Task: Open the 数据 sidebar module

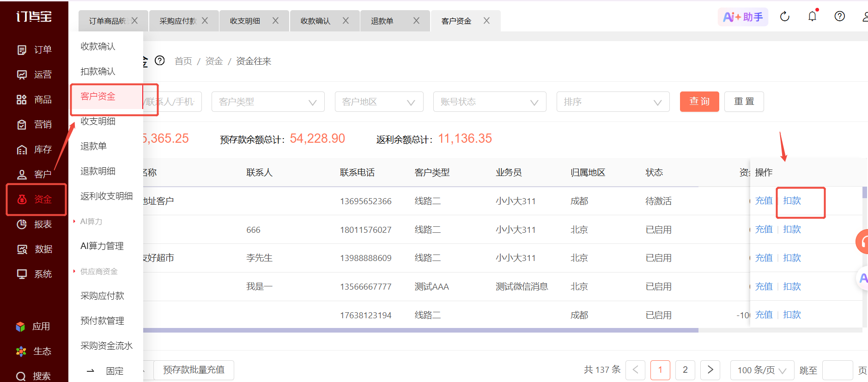Action: 34,249
